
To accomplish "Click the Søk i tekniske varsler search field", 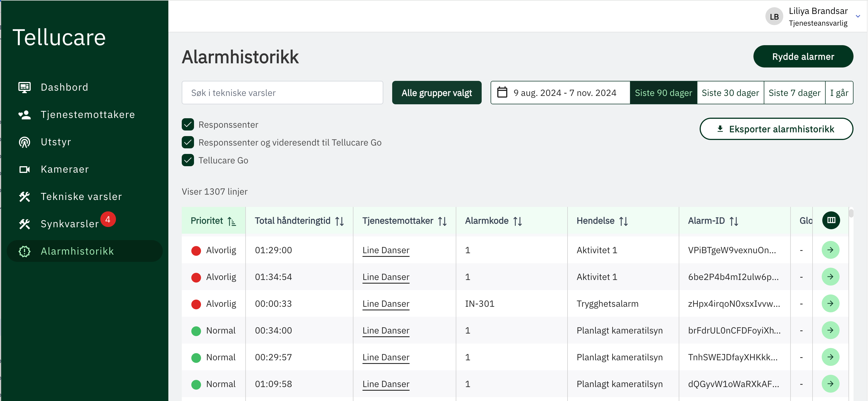I will point(282,93).
